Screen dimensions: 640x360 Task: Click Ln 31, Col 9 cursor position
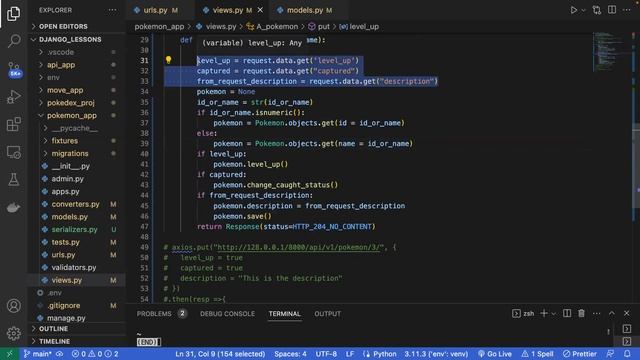click(x=220, y=354)
